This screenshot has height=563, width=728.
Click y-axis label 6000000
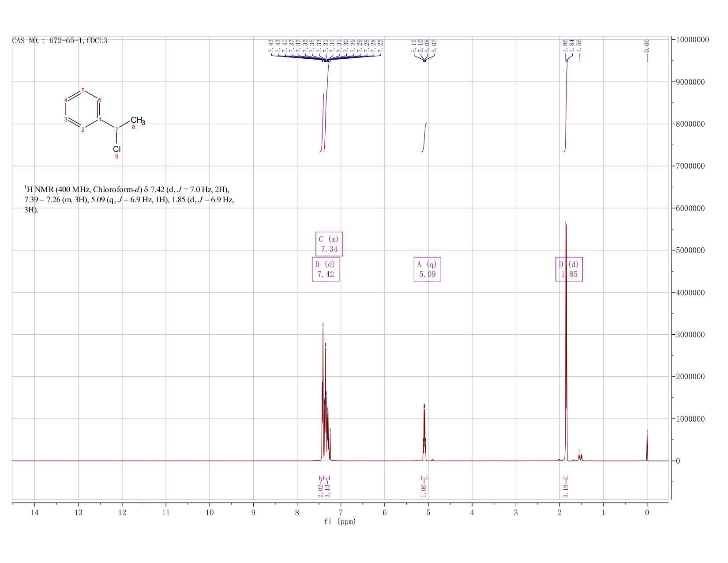coord(690,208)
